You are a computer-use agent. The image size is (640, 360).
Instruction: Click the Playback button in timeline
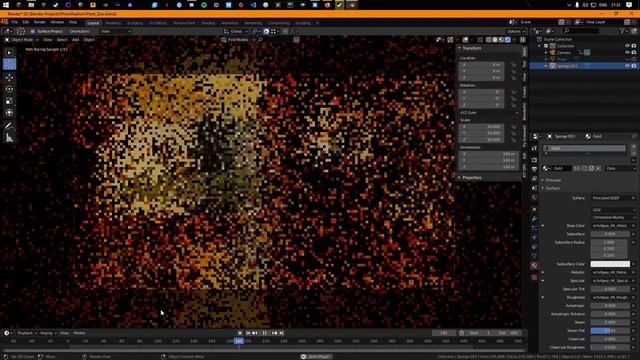pos(27,333)
